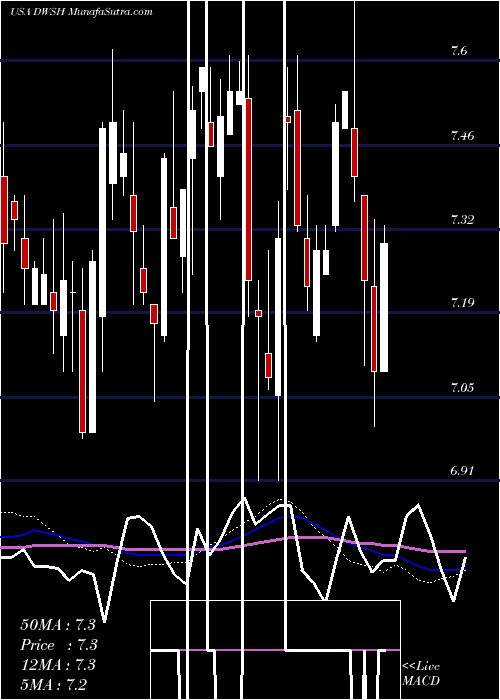Click the "12MA : 7.3" readout
This screenshot has height=700, width=500.
(59, 665)
